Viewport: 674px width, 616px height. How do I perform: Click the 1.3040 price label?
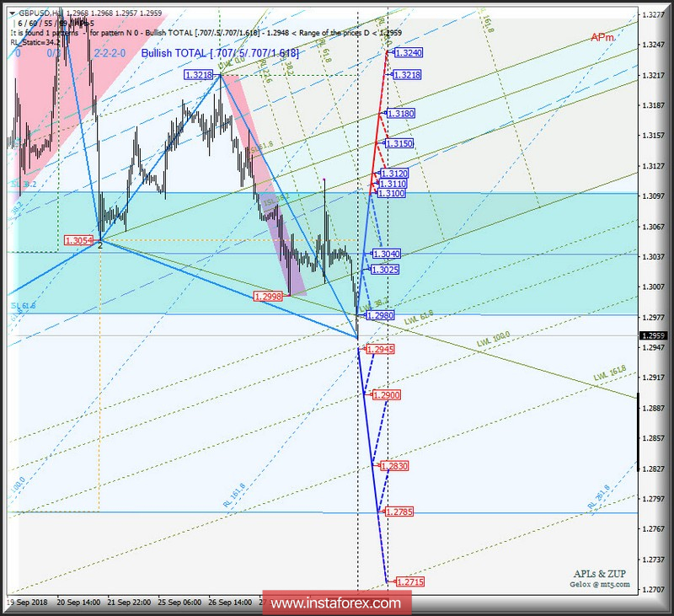[387, 254]
